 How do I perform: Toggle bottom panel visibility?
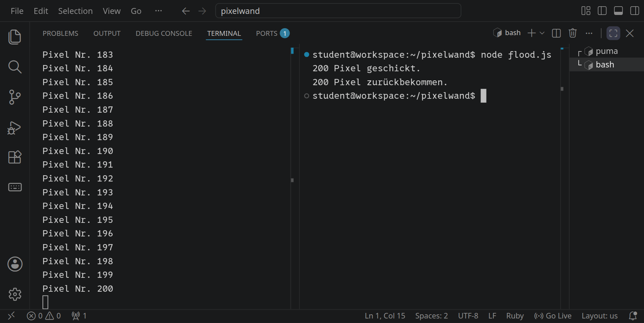(618, 11)
